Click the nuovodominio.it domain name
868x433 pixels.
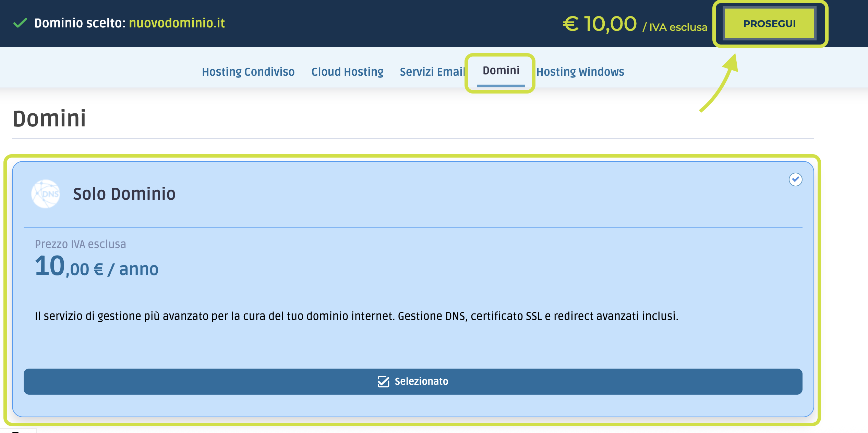coord(177,23)
